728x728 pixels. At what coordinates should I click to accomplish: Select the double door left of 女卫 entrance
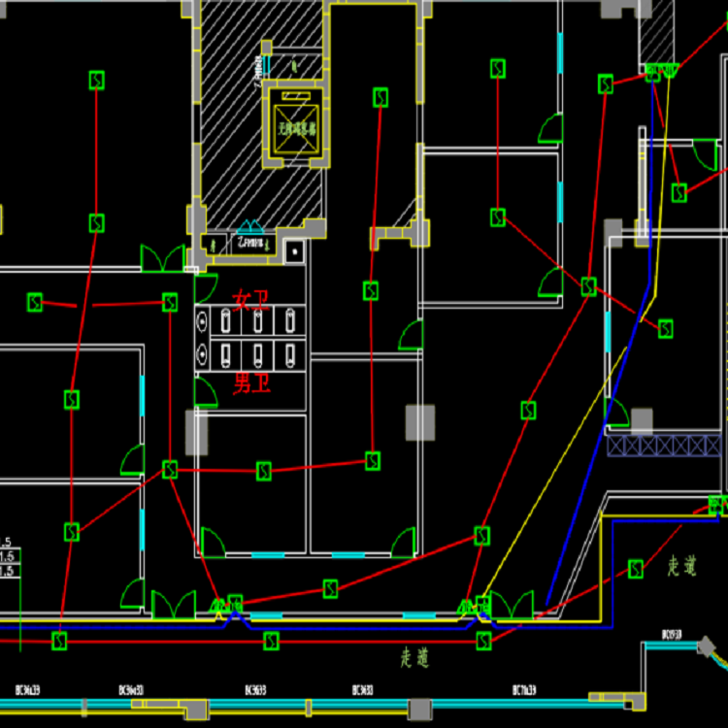pyautogui.click(x=162, y=259)
